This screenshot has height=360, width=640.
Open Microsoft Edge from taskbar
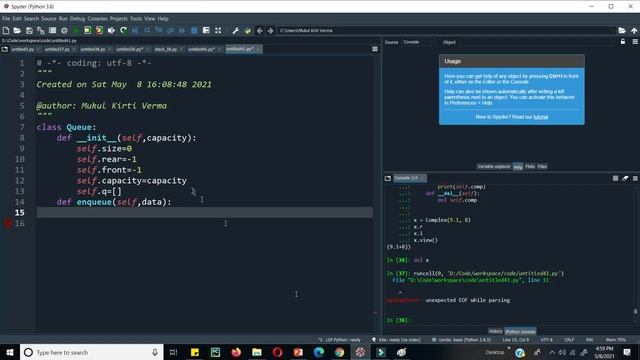click(319, 352)
